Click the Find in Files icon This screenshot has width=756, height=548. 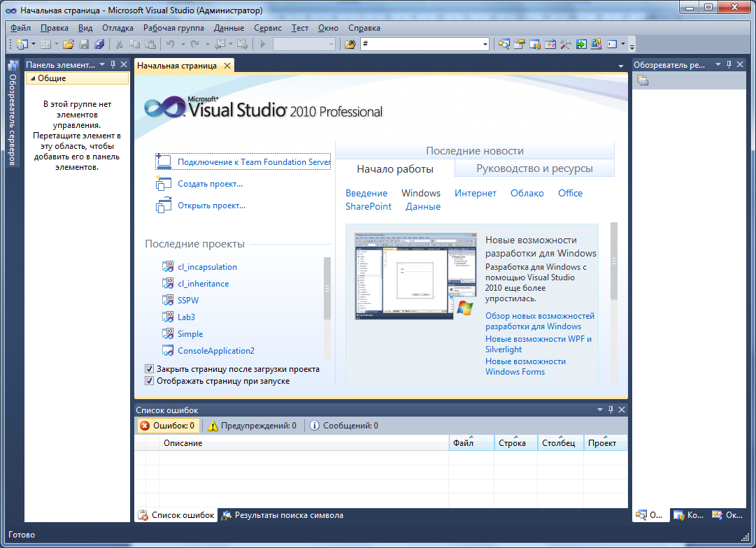tap(350, 44)
